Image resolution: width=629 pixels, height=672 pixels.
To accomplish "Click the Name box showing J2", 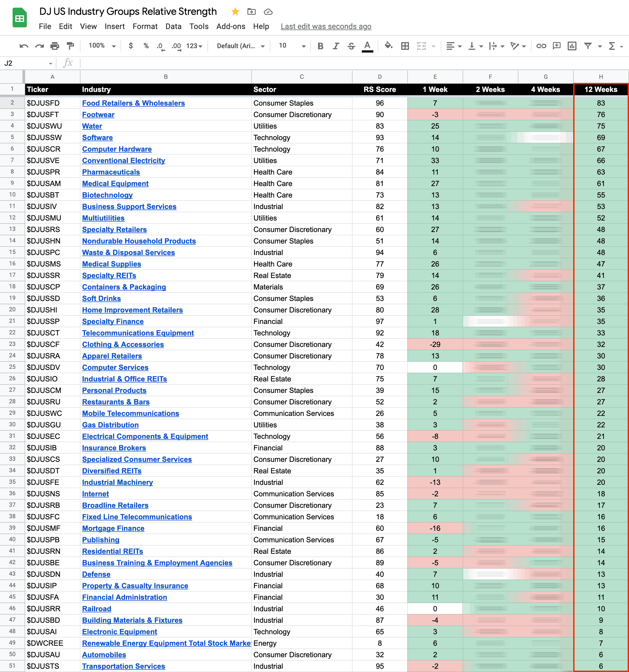I will [x=28, y=63].
